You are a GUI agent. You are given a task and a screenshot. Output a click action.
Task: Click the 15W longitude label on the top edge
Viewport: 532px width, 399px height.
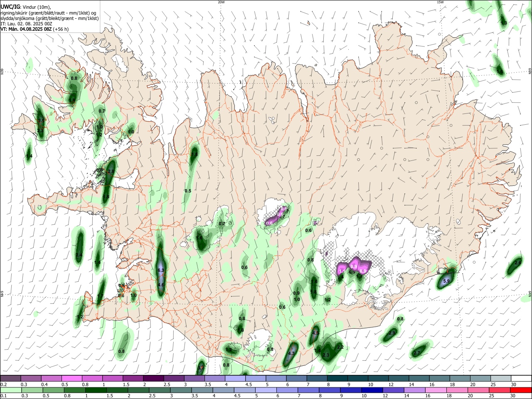point(440,2)
